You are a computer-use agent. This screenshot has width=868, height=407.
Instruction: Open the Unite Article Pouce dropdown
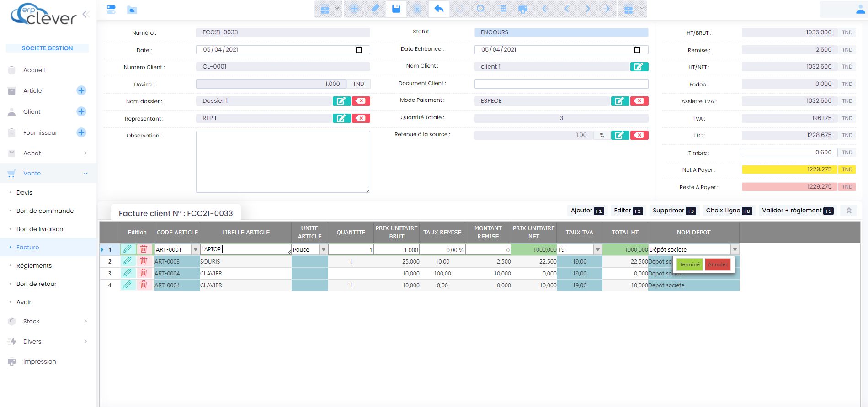(x=323, y=250)
